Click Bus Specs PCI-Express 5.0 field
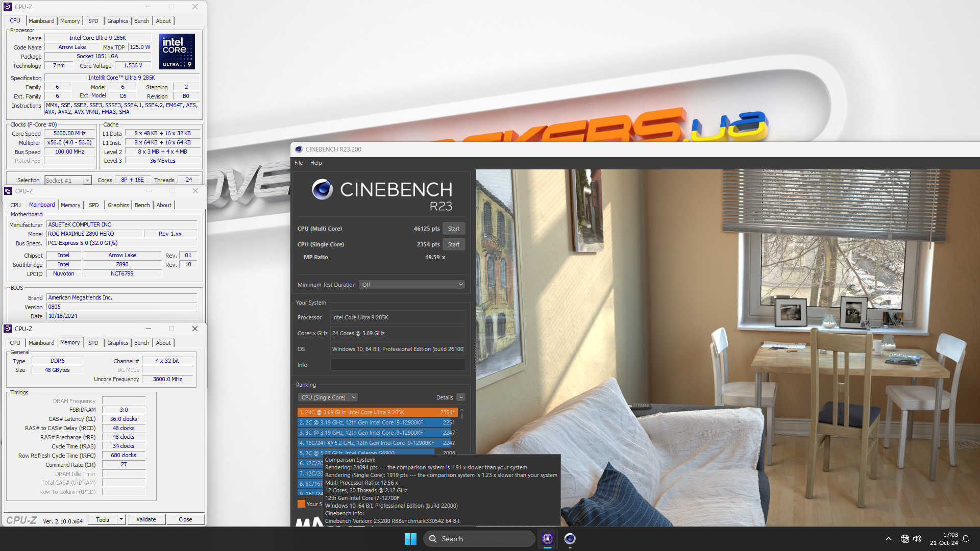 point(121,243)
